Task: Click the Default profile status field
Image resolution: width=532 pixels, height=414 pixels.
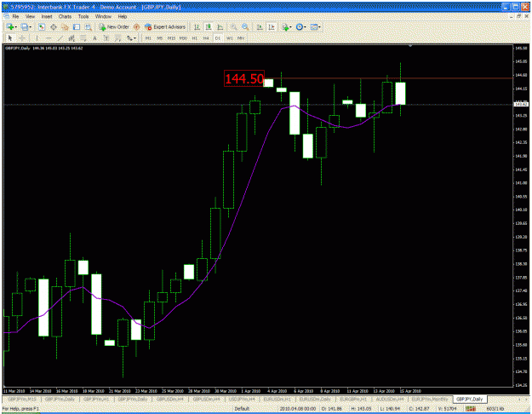Action: pos(242,409)
